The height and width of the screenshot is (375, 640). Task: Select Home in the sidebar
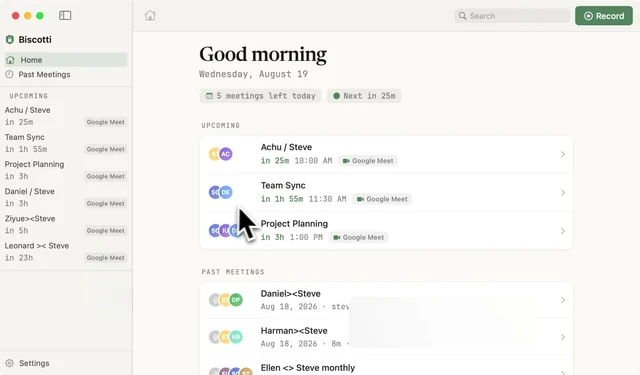click(66, 60)
